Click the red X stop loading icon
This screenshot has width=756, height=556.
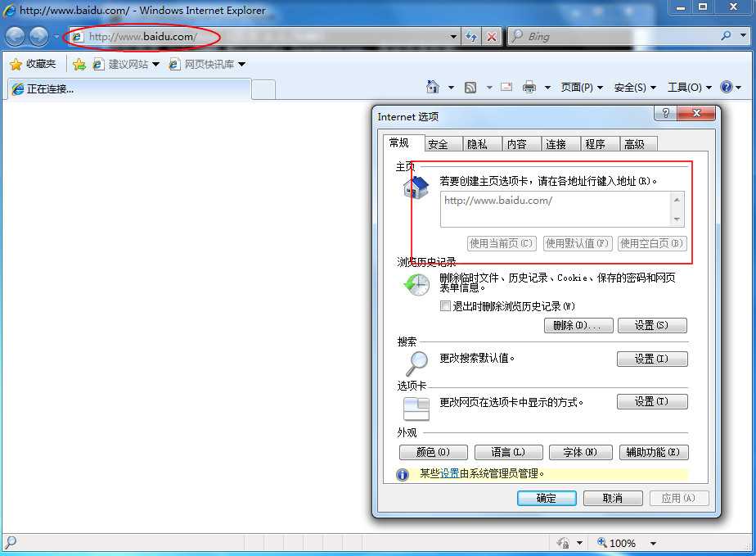pos(491,37)
